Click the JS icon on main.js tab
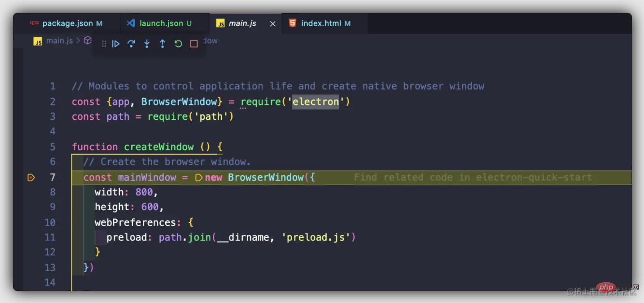The height and width of the screenshot is (303, 644). (x=221, y=24)
